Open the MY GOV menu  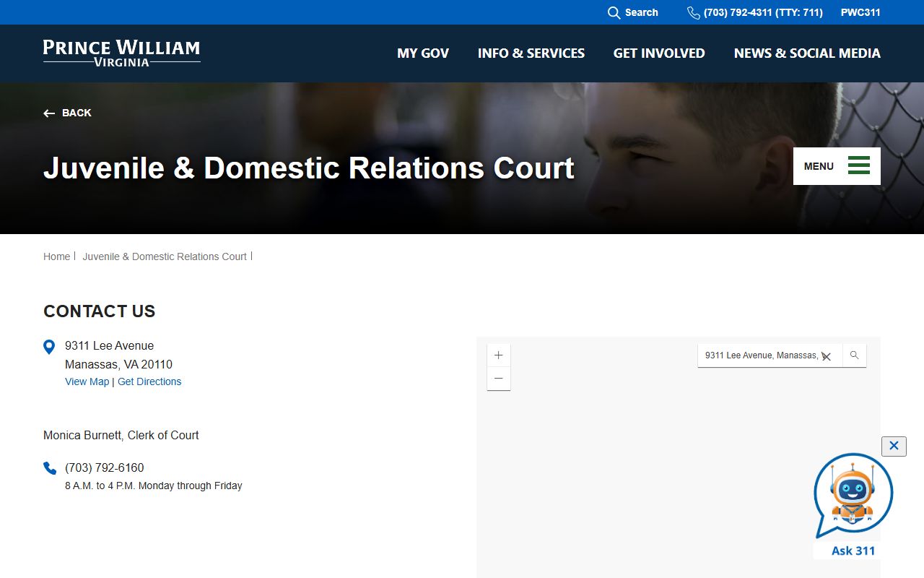(423, 53)
